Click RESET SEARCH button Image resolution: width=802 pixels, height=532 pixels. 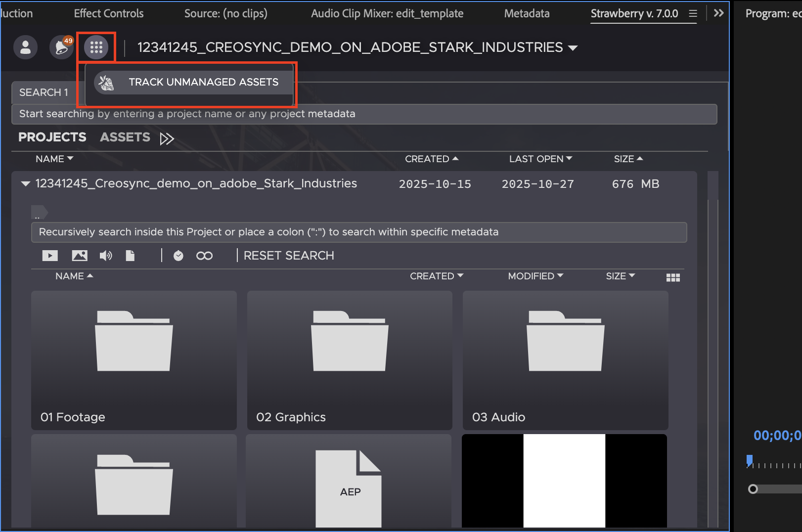[x=289, y=256]
